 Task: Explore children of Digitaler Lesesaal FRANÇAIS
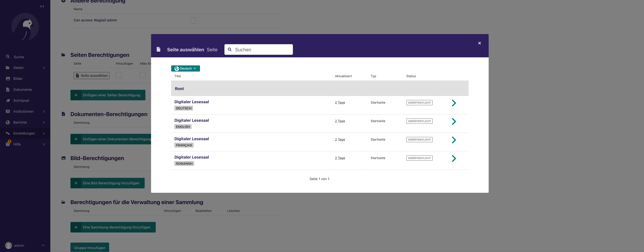coord(454,140)
